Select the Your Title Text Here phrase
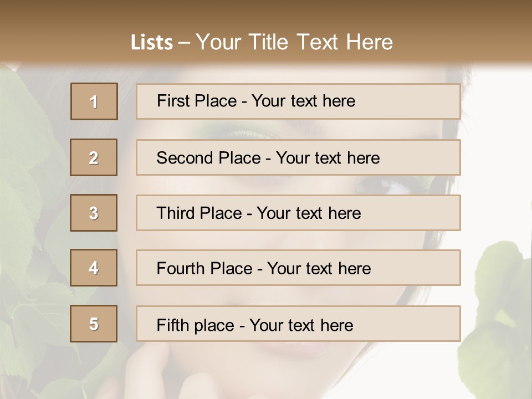 click(x=294, y=43)
